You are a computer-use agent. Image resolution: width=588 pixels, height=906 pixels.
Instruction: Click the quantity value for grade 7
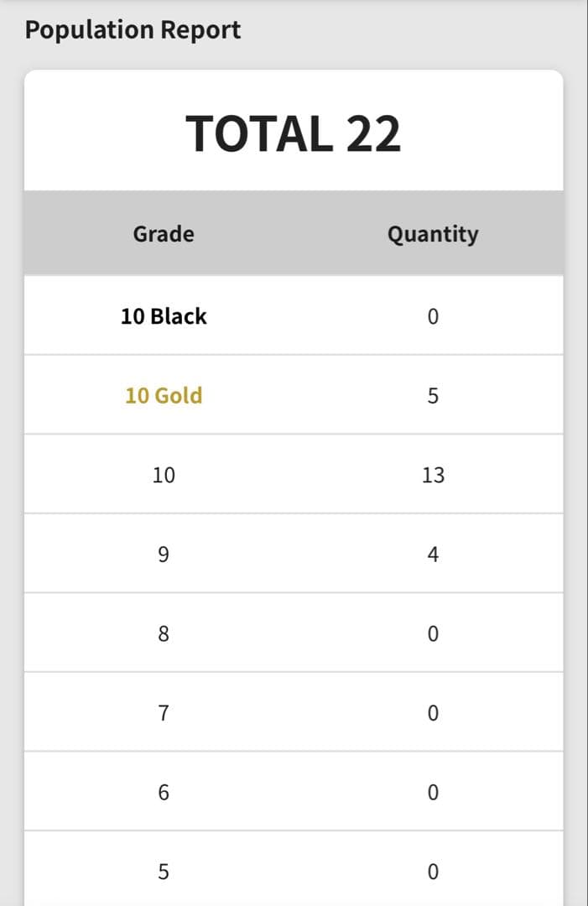[433, 713]
